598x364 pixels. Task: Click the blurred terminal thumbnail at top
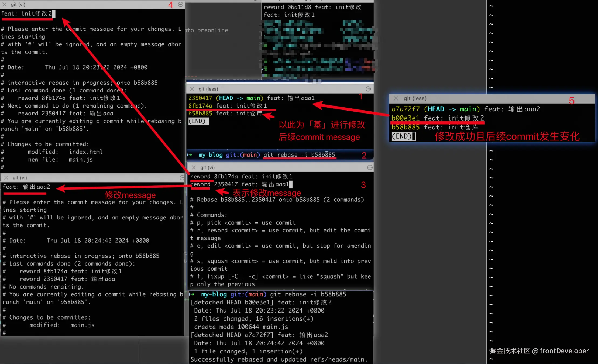tap(318, 49)
